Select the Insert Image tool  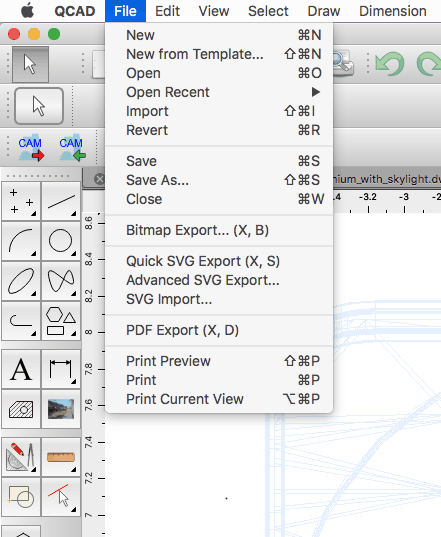pyautogui.click(x=61, y=409)
